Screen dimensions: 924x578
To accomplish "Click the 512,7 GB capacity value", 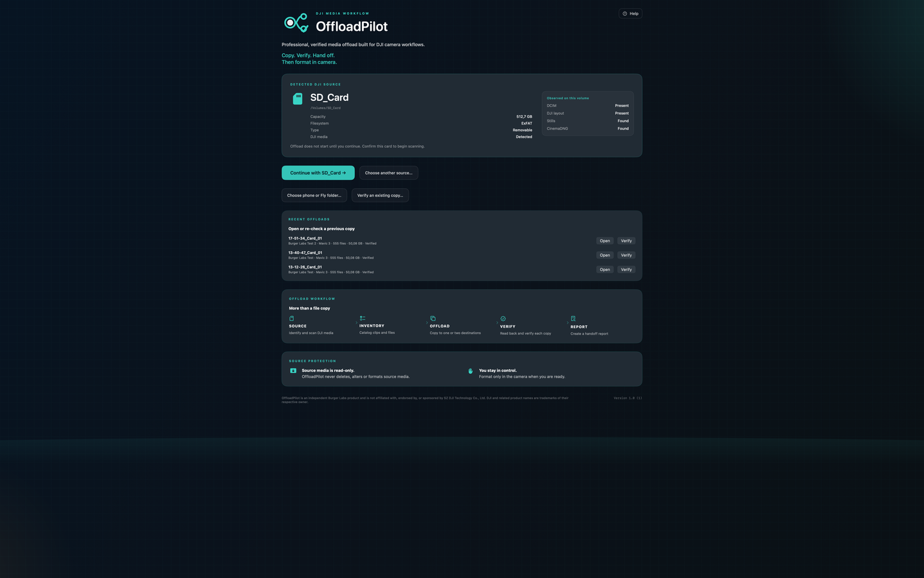I will [x=524, y=117].
